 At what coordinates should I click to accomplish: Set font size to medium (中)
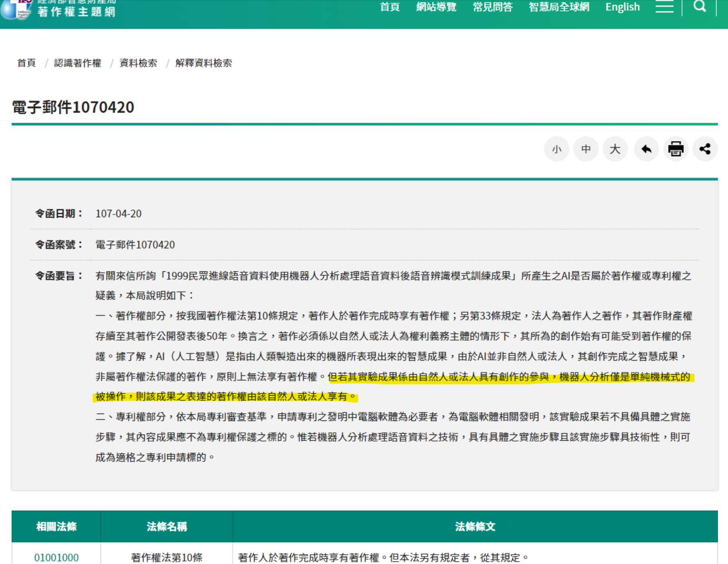pos(586,149)
